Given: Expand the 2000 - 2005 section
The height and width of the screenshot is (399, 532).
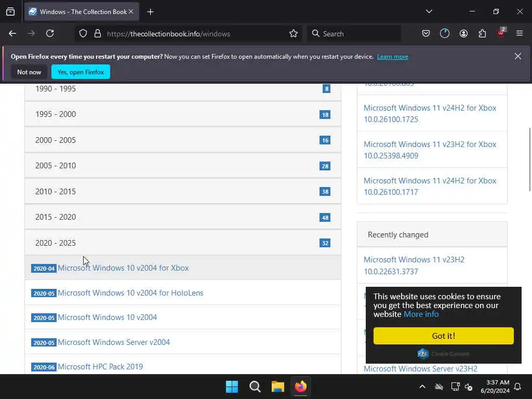Looking at the screenshot, I should (x=182, y=140).
